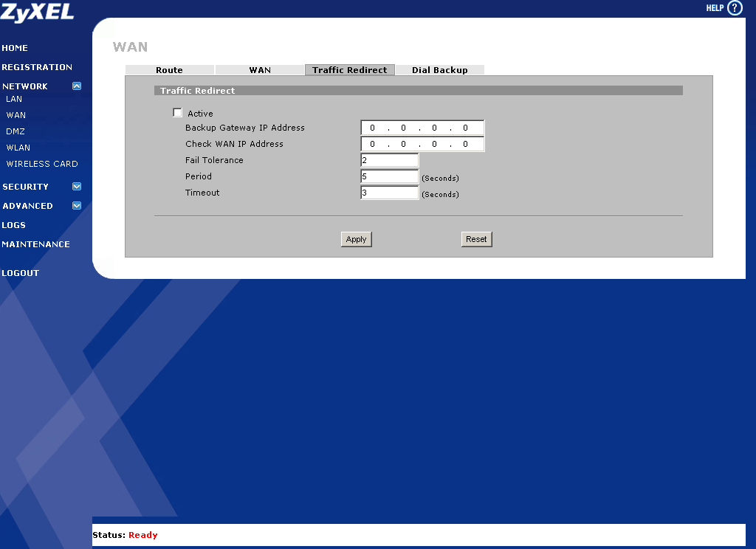Image resolution: width=756 pixels, height=549 pixels.
Task: Open LOGS in sidebar
Action: point(13,225)
